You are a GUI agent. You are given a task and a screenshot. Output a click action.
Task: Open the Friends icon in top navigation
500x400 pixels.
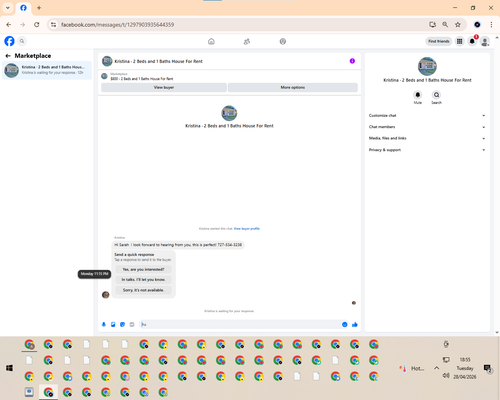pyautogui.click(x=247, y=41)
